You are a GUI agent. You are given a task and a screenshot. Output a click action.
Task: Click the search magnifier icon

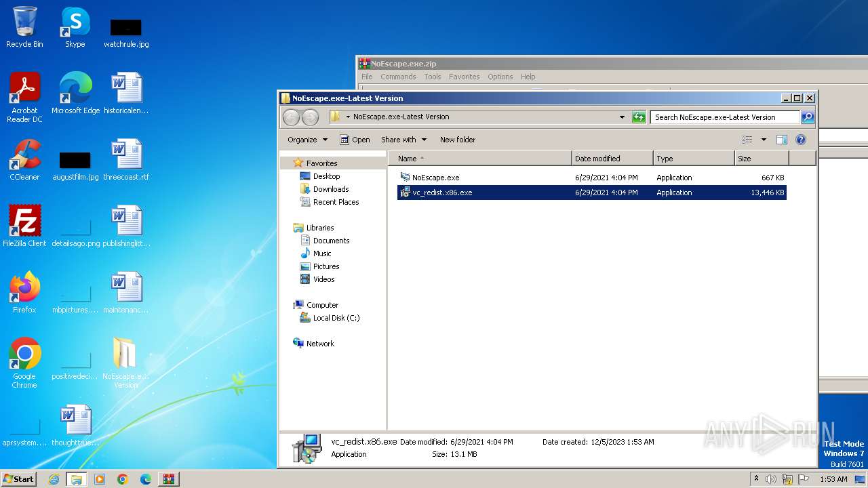pyautogui.click(x=807, y=117)
